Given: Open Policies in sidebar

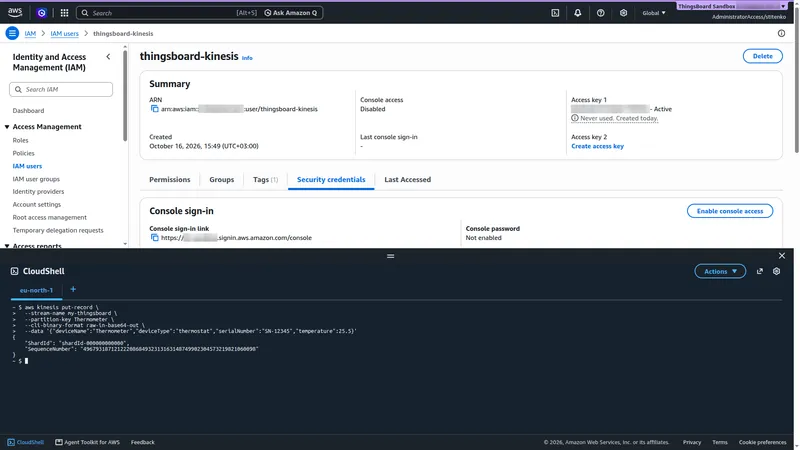Looking at the screenshot, I should 23,153.
